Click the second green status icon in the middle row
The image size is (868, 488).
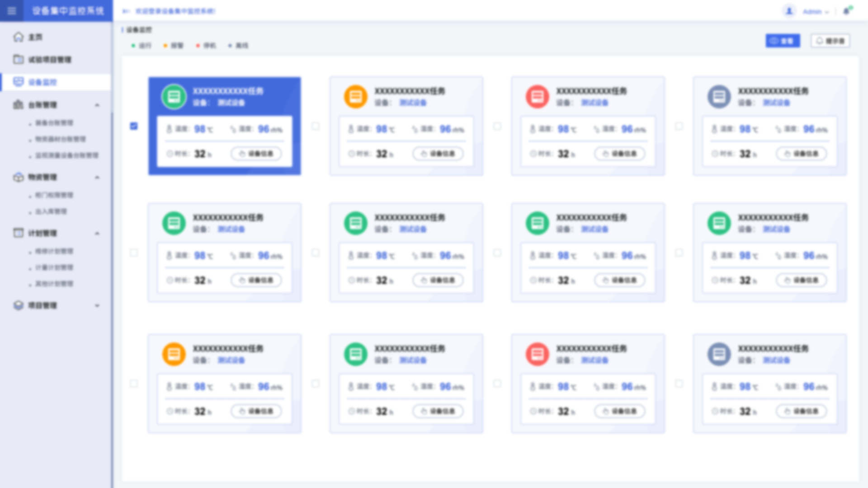coord(356,223)
